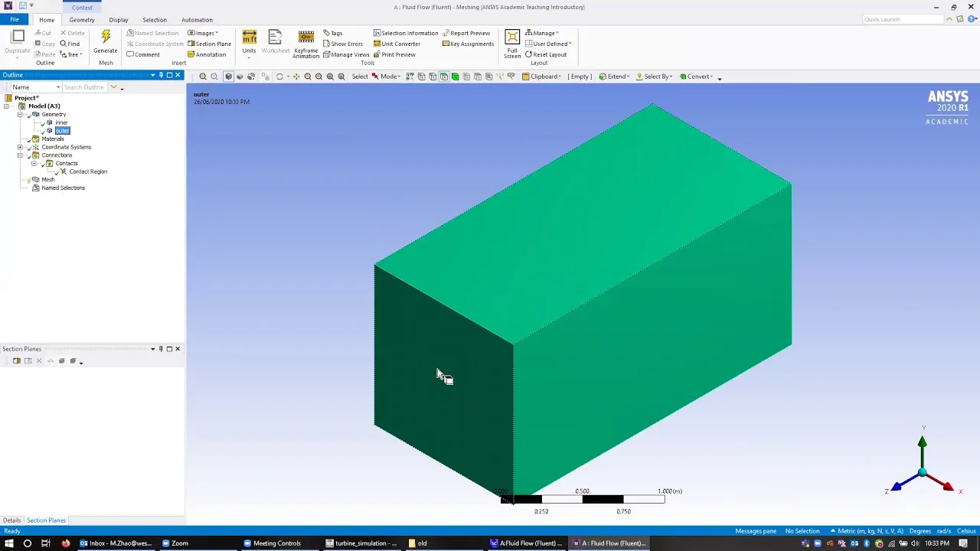Toggle the Vertex selection filter

point(421,77)
